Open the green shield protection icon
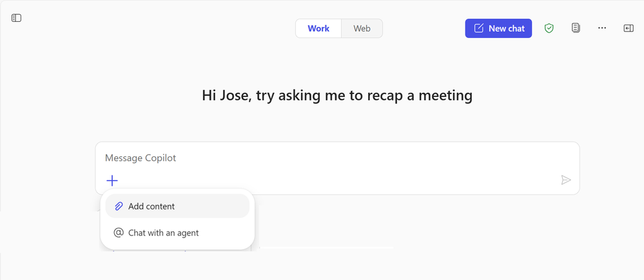This screenshot has height=280, width=644. (x=549, y=28)
